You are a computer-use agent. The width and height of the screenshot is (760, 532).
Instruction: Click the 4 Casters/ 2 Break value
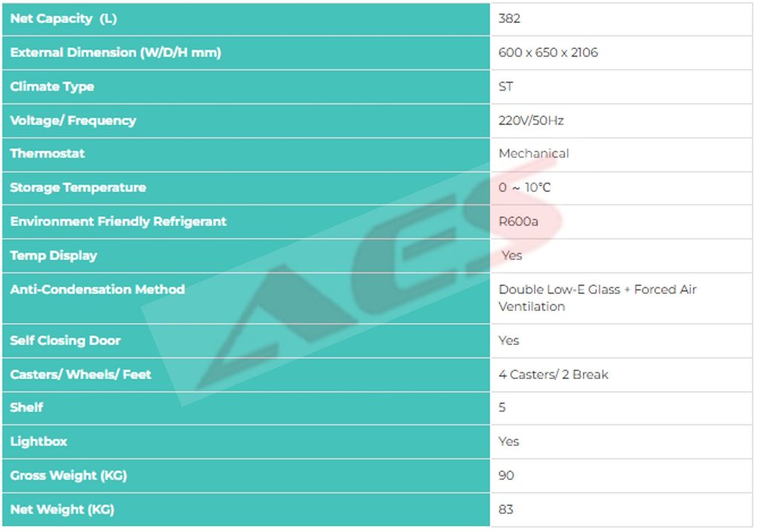coord(553,375)
